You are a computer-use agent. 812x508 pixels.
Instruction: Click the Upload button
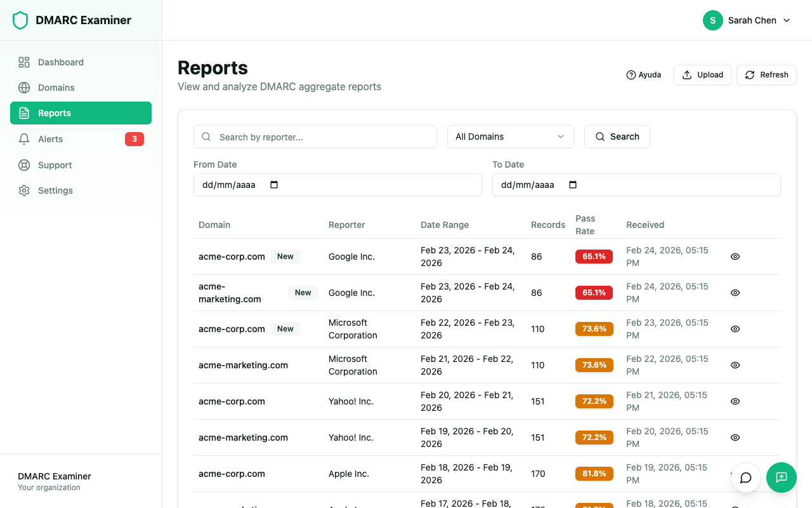click(702, 75)
